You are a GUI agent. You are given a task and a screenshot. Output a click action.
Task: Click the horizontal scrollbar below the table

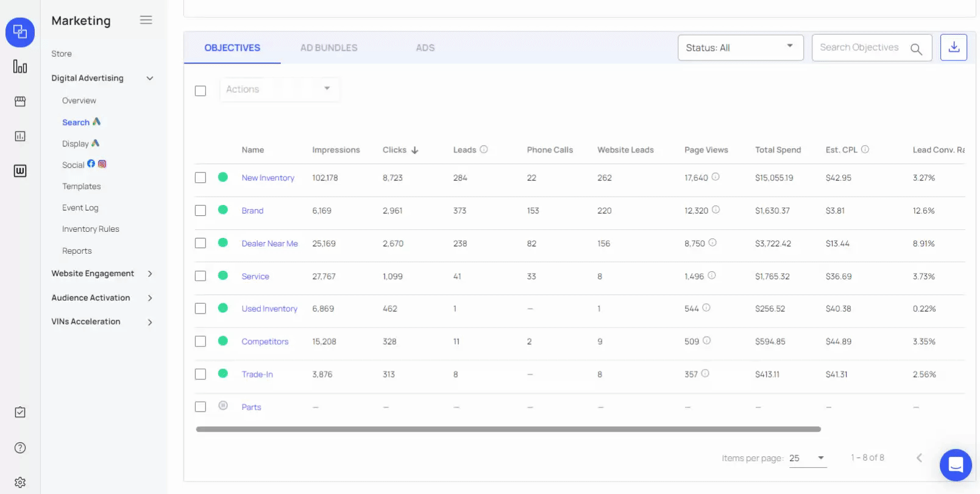508,429
